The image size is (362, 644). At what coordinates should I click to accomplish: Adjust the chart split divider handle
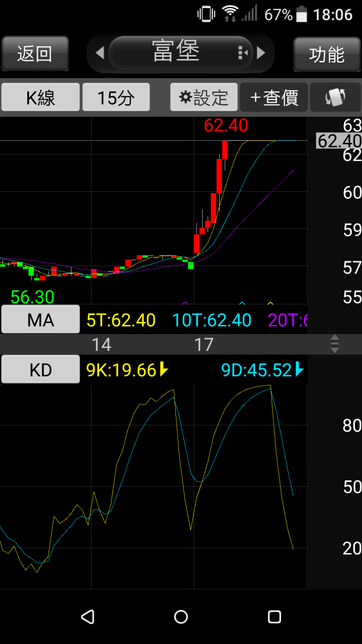point(335,344)
